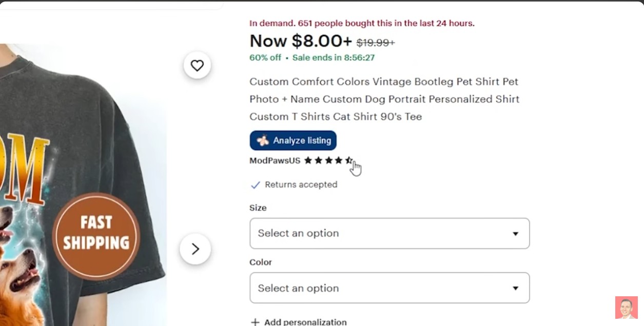Click the In demand notice text
Image resolution: width=644 pixels, height=326 pixels.
[362, 23]
